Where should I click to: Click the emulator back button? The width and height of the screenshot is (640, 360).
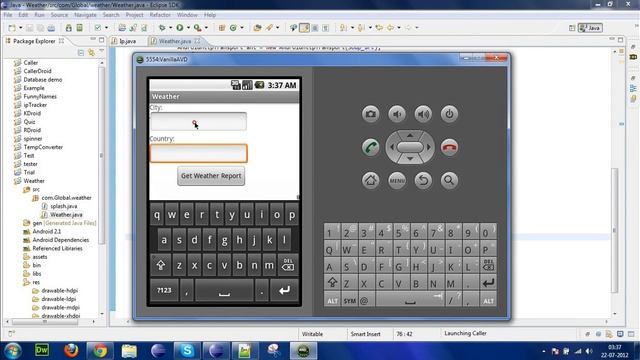423,180
